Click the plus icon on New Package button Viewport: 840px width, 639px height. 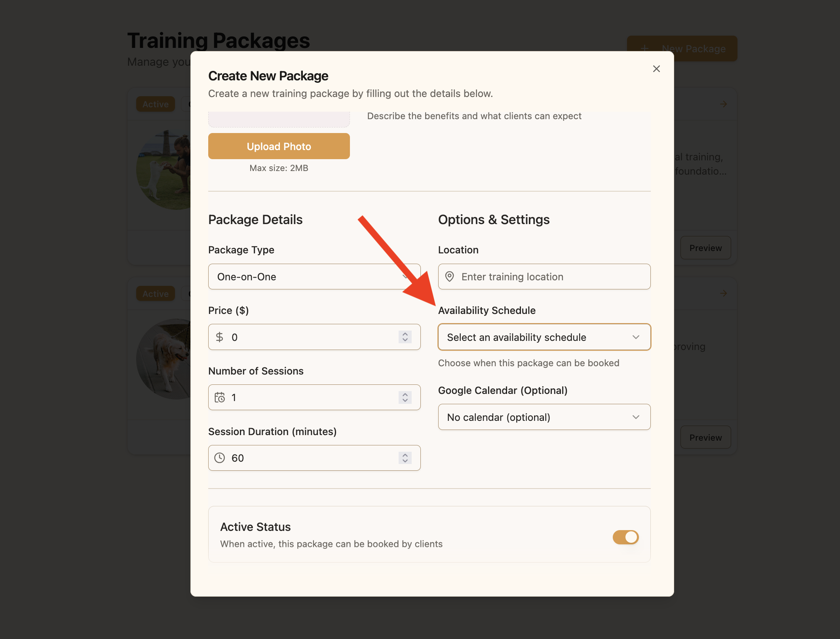644,48
